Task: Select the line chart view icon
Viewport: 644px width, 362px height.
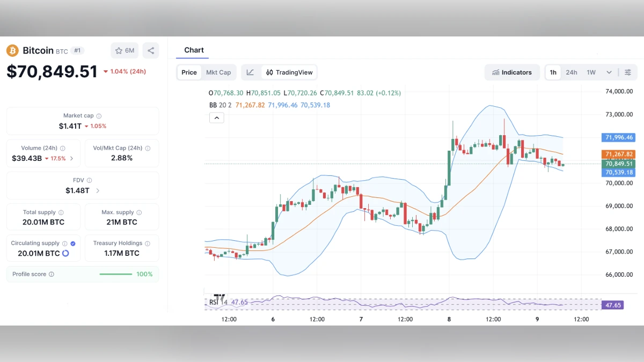Action: click(251, 72)
